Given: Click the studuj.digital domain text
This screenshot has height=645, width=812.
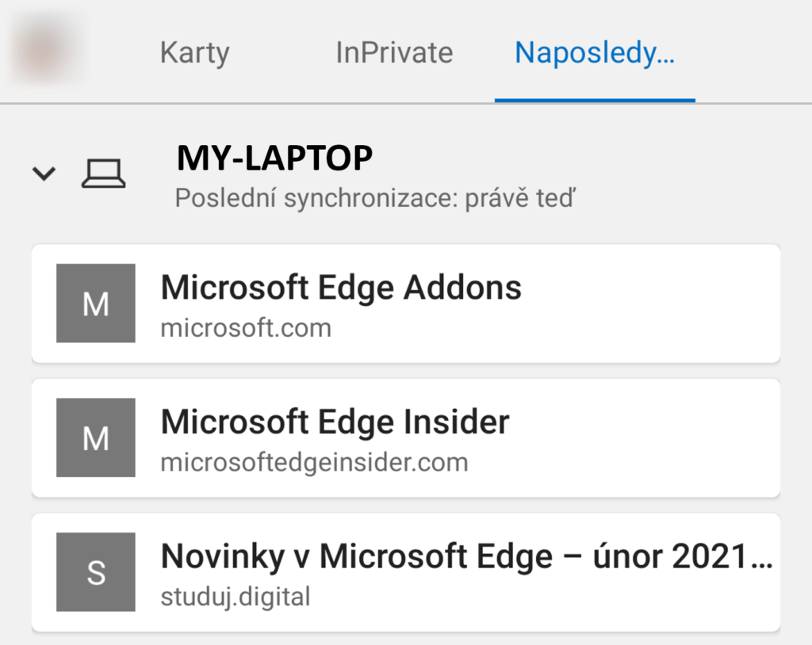Looking at the screenshot, I should [236, 597].
